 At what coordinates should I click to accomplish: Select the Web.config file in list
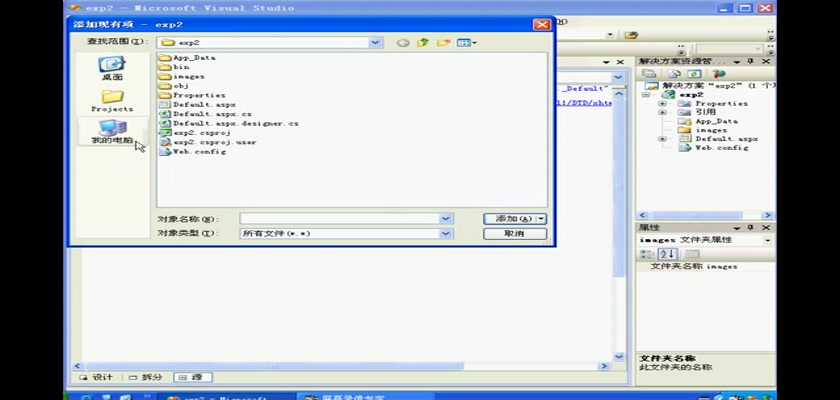(x=198, y=152)
